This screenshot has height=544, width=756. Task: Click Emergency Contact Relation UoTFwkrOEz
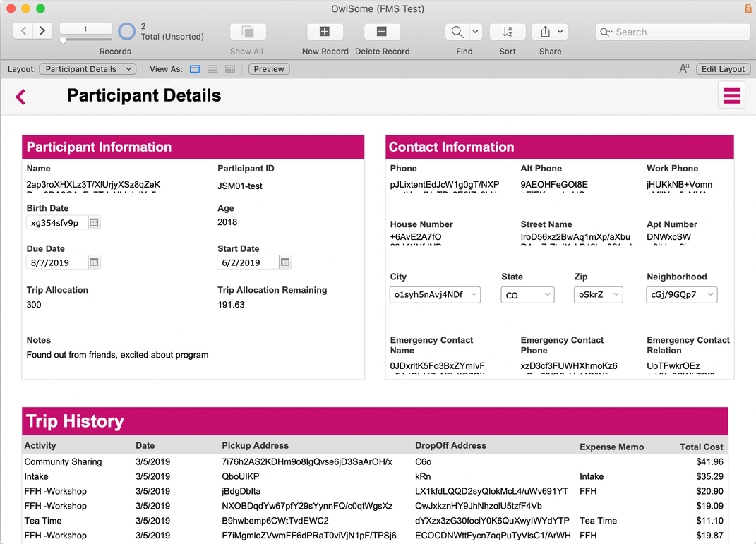pyautogui.click(x=673, y=365)
